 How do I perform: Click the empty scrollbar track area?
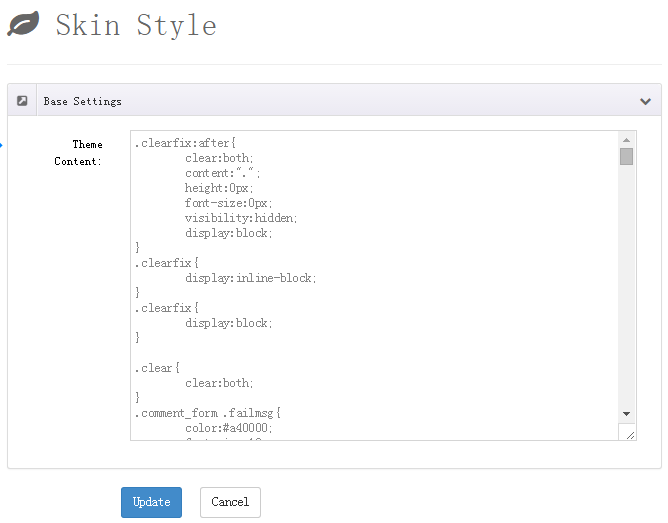click(626, 285)
